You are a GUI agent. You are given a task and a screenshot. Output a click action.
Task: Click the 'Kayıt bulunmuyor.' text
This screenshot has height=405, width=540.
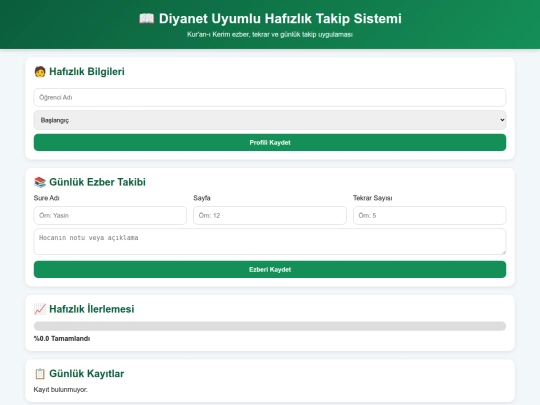point(61,390)
